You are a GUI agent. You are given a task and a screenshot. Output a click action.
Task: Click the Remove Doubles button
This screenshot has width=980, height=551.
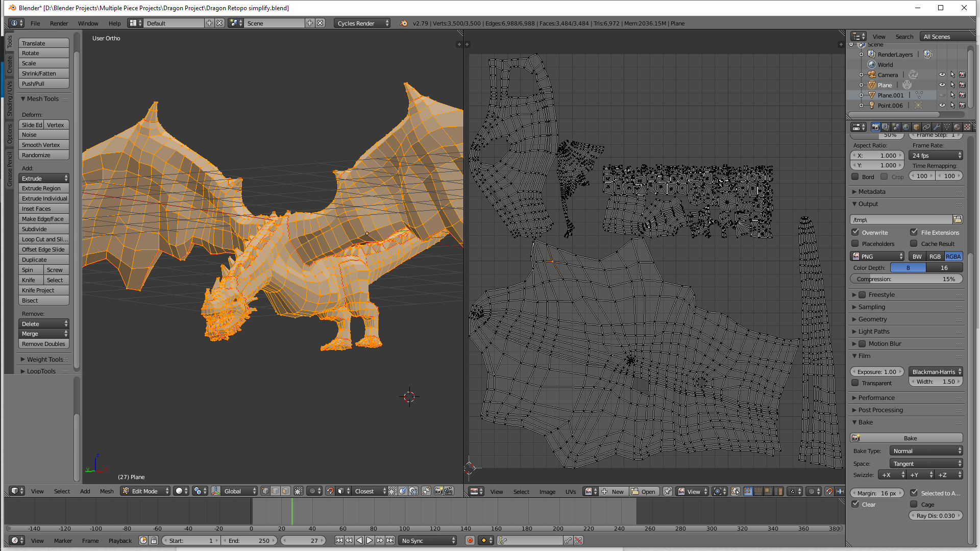(x=44, y=344)
